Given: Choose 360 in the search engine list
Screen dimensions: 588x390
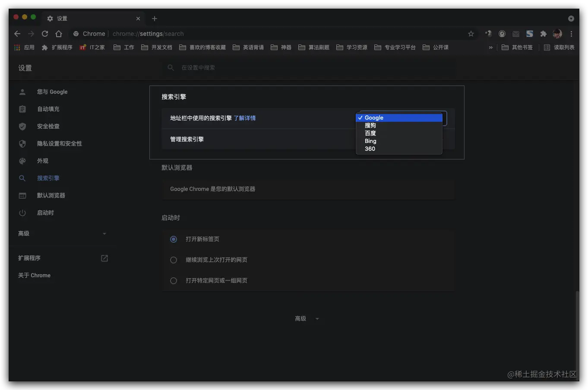Looking at the screenshot, I should click(x=399, y=149).
